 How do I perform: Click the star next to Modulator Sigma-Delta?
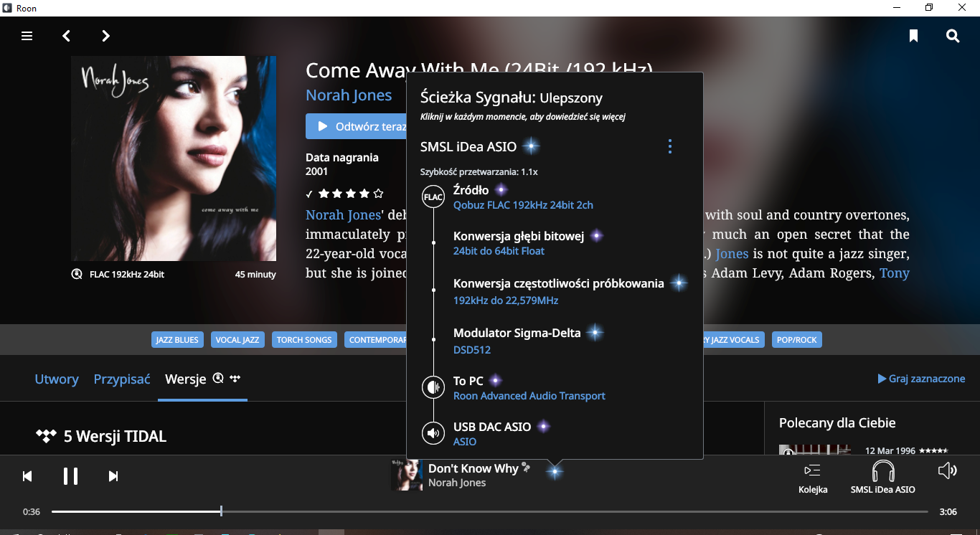pyautogui.click(x=594, y=333)
